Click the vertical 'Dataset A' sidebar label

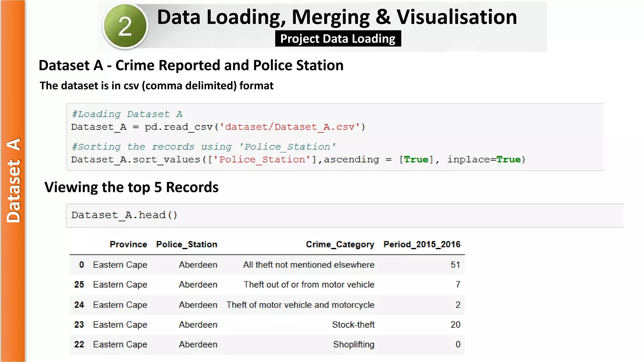[14, 180]
